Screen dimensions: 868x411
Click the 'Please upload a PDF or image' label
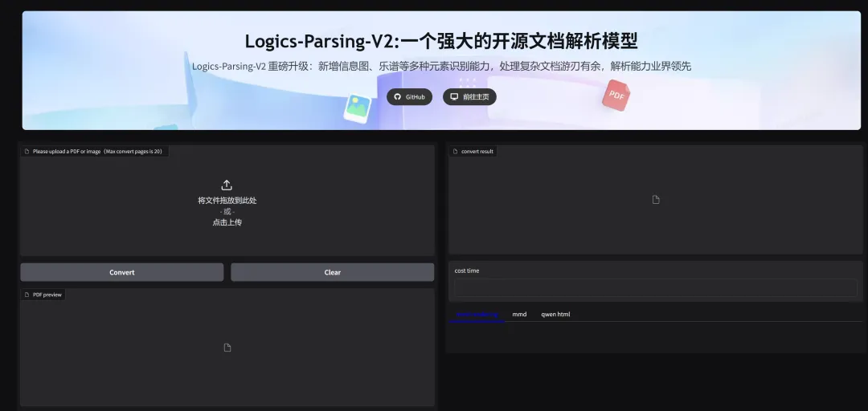pyautogui.click(x=95, y=152)
